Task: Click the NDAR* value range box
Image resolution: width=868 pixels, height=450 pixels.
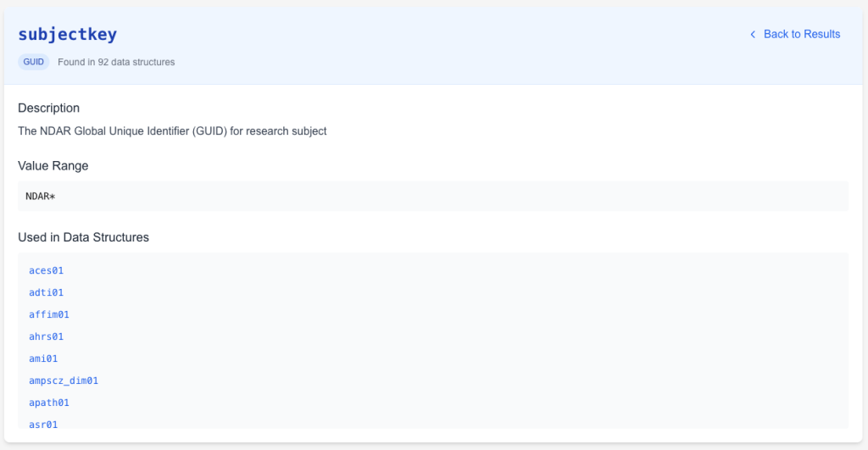Action: click(432, 196)
